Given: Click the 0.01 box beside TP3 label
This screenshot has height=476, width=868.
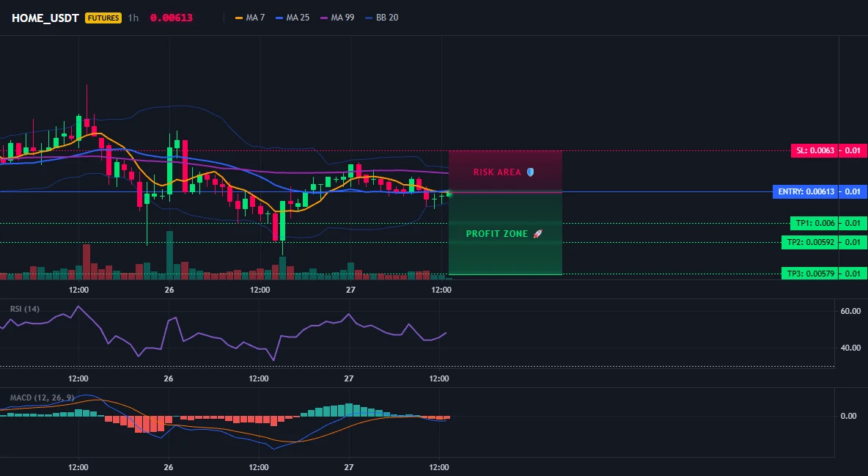Looking at the screenshot, I should (853, 273).
